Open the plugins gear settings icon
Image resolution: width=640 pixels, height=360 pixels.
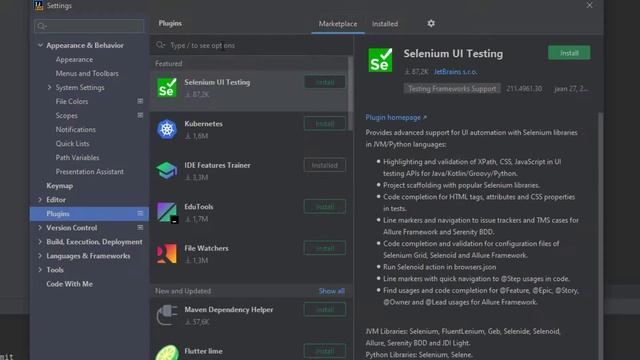[431, 24]
